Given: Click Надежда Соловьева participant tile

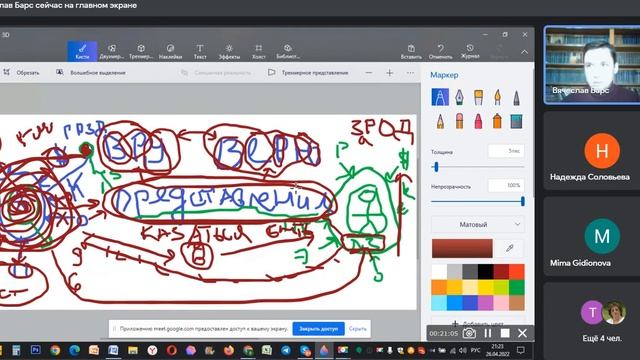Looking at the screenshot, I should [591, 151].
